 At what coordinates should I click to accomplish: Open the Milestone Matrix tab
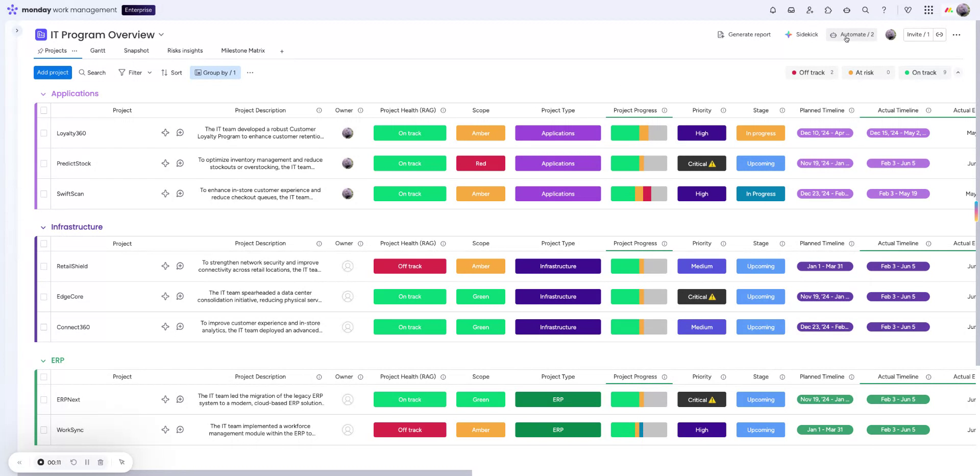[x=242, y=51]
